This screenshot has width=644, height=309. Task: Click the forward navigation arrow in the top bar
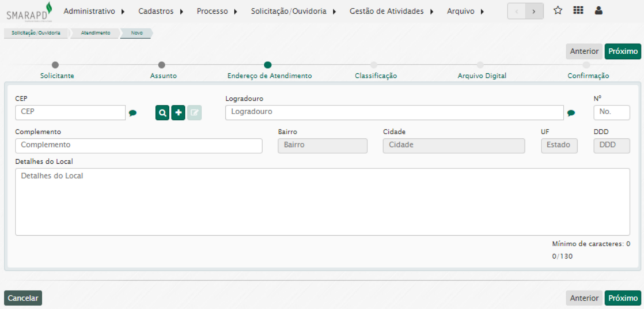click(x=535, y=12)
